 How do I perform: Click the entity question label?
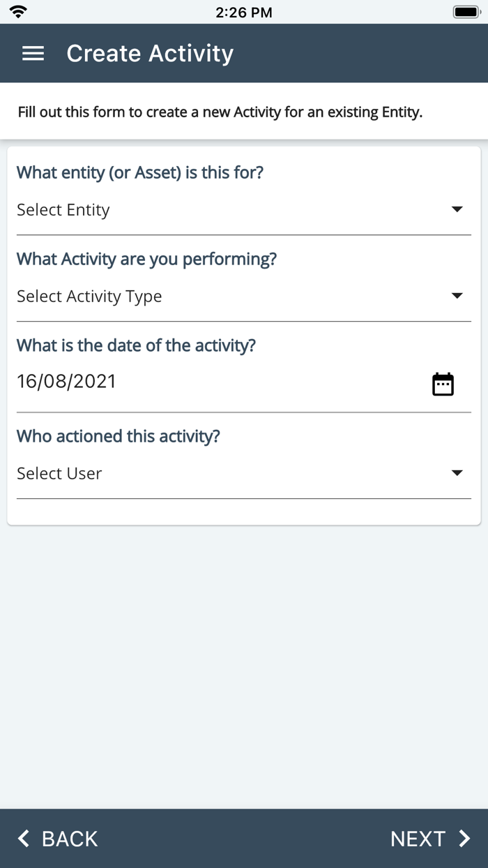tap(139, 172)
